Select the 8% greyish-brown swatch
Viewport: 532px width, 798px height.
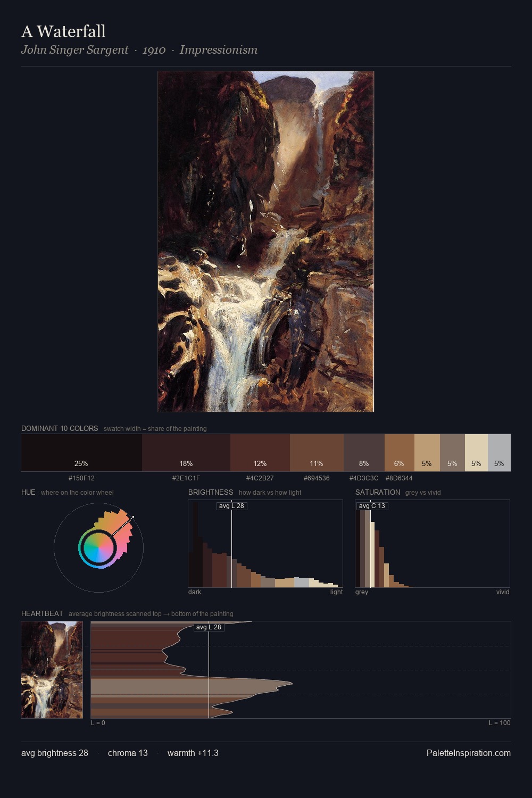pos(364,453)
